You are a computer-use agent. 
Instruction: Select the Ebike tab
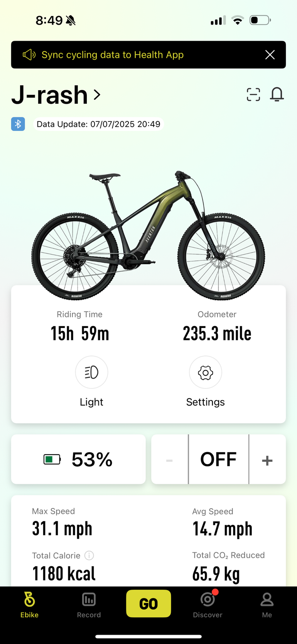coord(29,605)
